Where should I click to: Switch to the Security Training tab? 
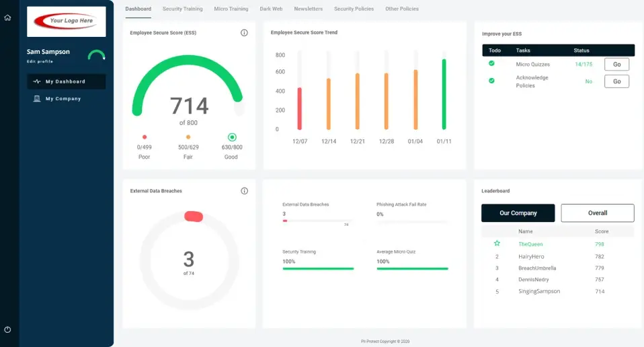182,9
